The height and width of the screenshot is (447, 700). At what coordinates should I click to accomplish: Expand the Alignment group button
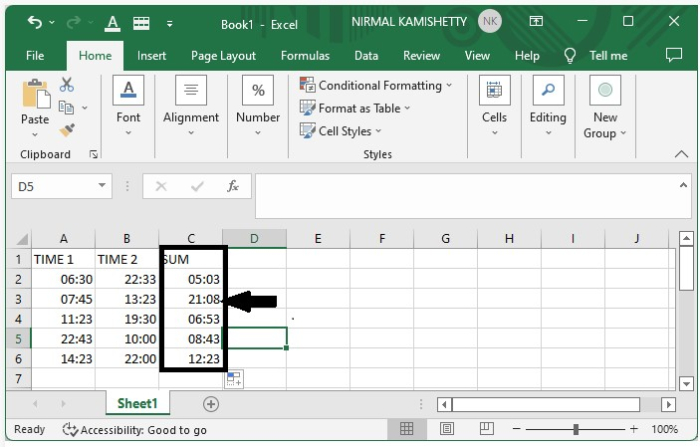(191, 107)
